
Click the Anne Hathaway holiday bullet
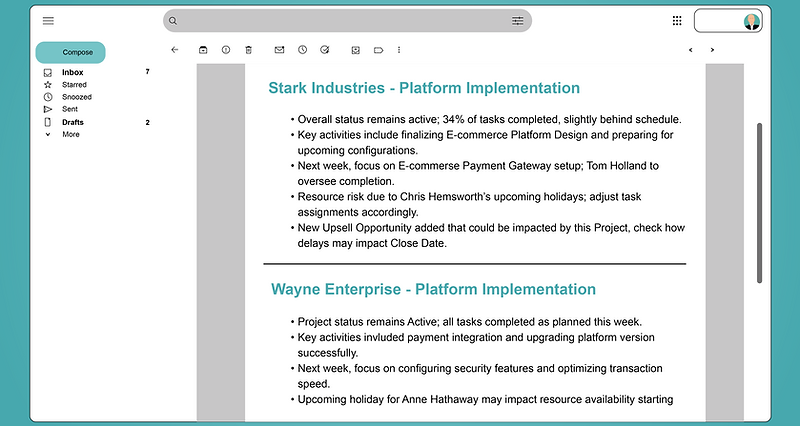tap(482, 399)
